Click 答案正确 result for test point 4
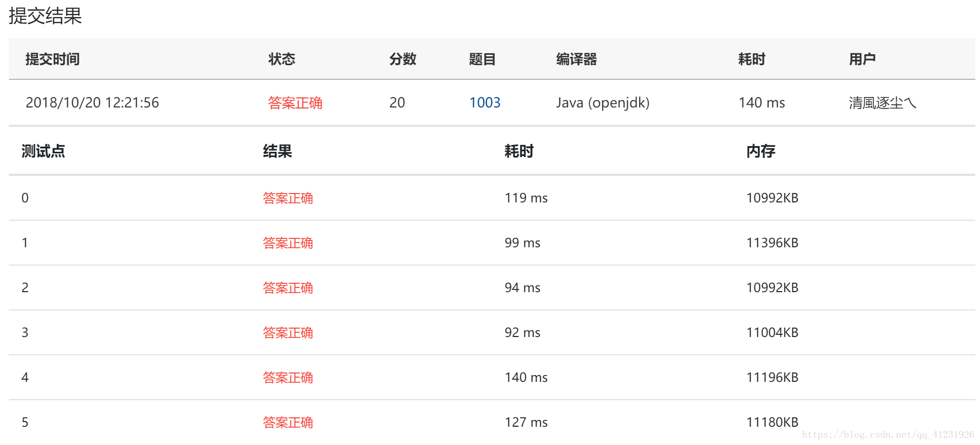Viewport: 980px width, 445px height. (288, 378)
